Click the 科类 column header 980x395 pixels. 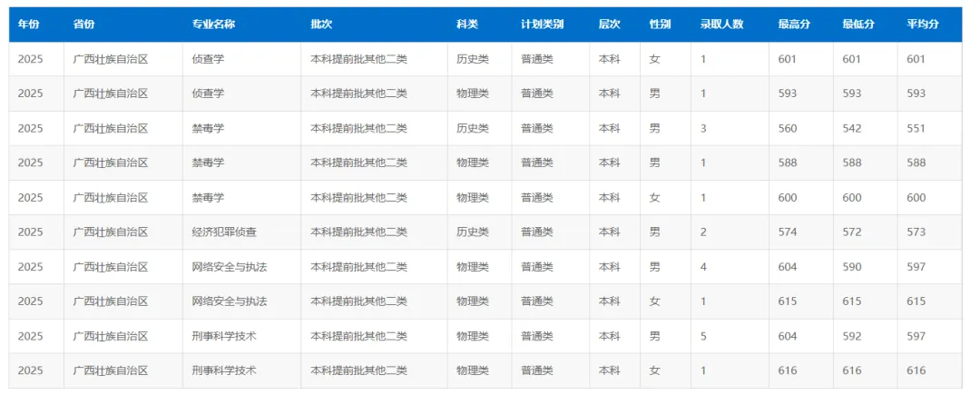(x=467, y=25)
